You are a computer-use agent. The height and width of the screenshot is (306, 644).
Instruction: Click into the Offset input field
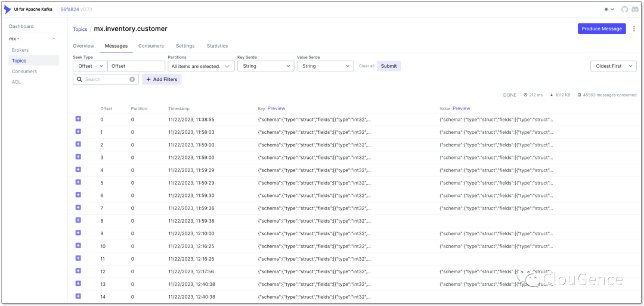[137, 66]
